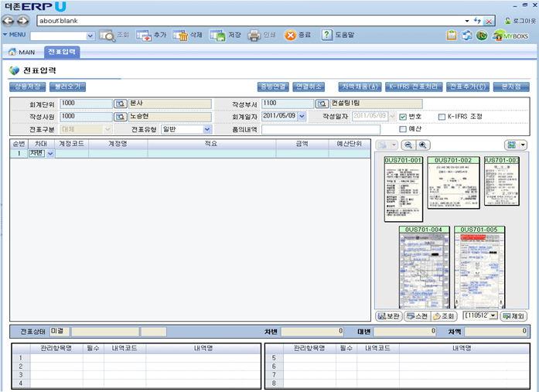The image size is (539, 392).
Task: Click the 종료 (exit) toolbar icon
Action: click(290, 36)
